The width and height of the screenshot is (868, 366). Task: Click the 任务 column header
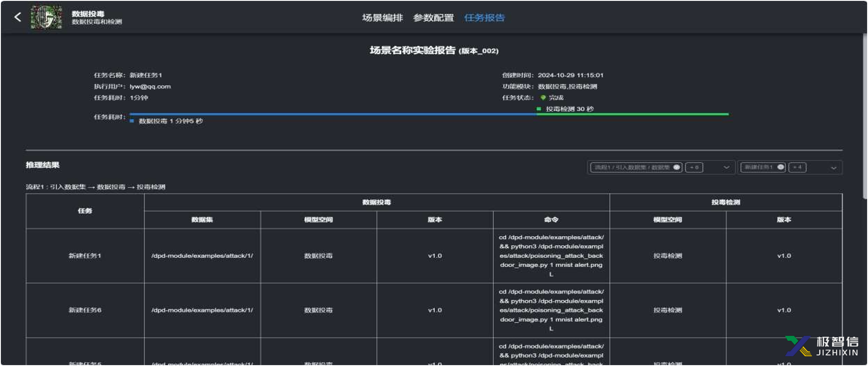(x=85, y=211)
